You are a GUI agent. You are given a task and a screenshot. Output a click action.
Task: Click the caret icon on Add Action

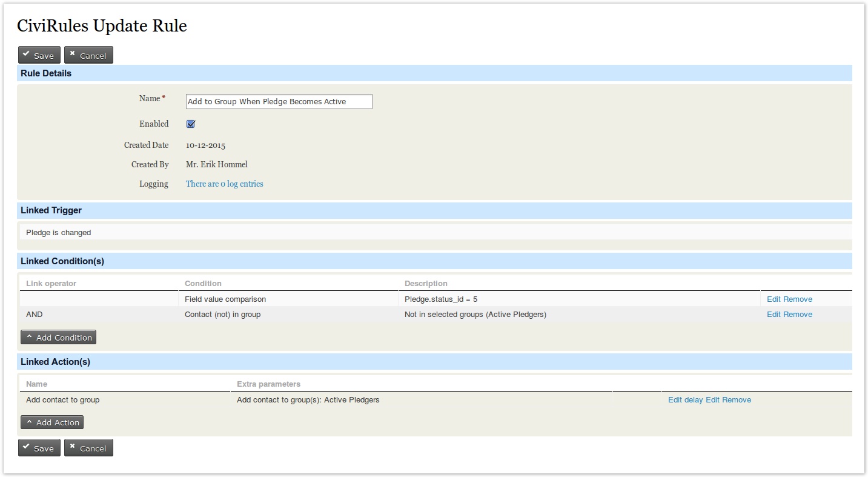[x=29, y=422]
